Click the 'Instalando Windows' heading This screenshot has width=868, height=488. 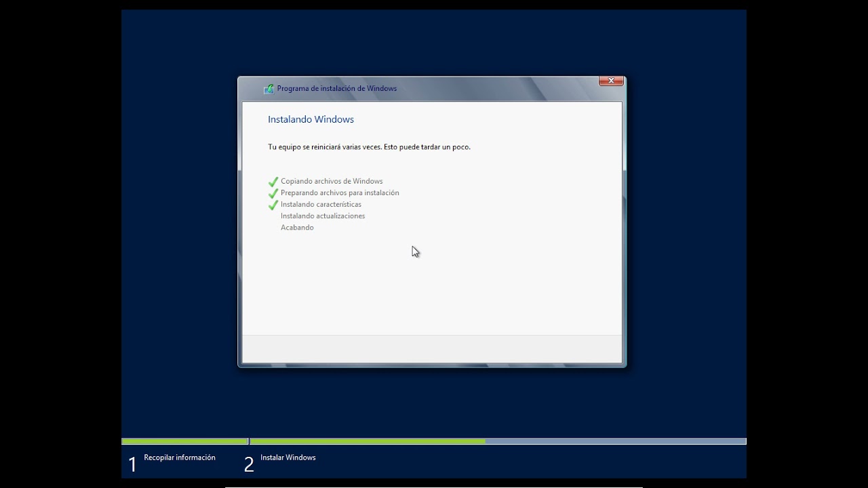pos(311,119)
